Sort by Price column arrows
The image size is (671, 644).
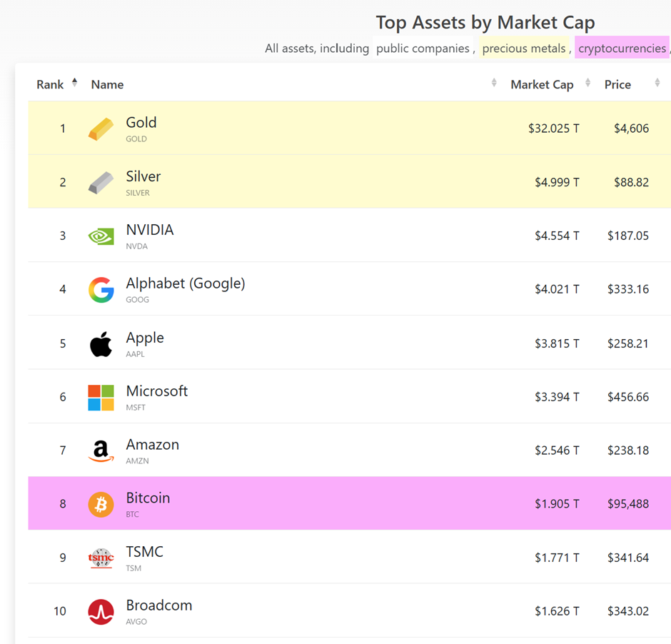(x=657, y=84)
